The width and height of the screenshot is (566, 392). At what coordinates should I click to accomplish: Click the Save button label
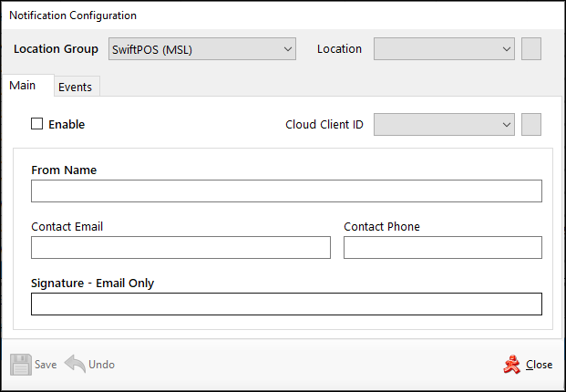click(46, 365)
